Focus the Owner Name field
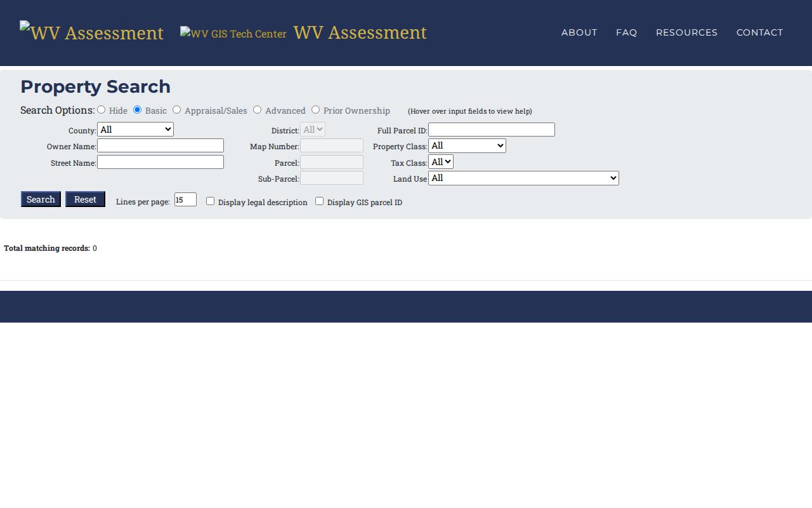The image size is (812, 508). (160, 145)
